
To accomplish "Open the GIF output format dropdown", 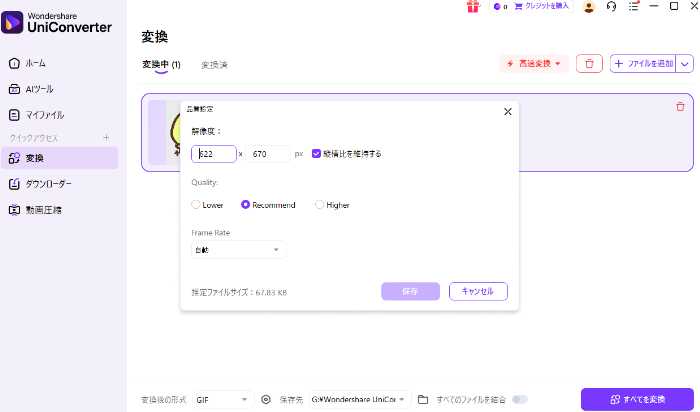I will 222,400.
